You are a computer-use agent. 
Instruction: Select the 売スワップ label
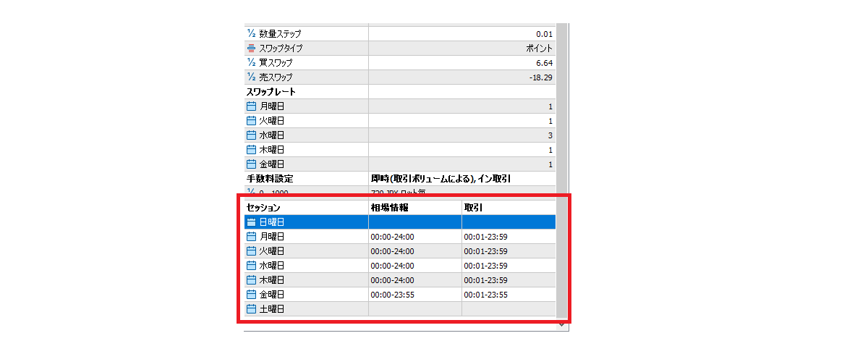click(276, 77)
